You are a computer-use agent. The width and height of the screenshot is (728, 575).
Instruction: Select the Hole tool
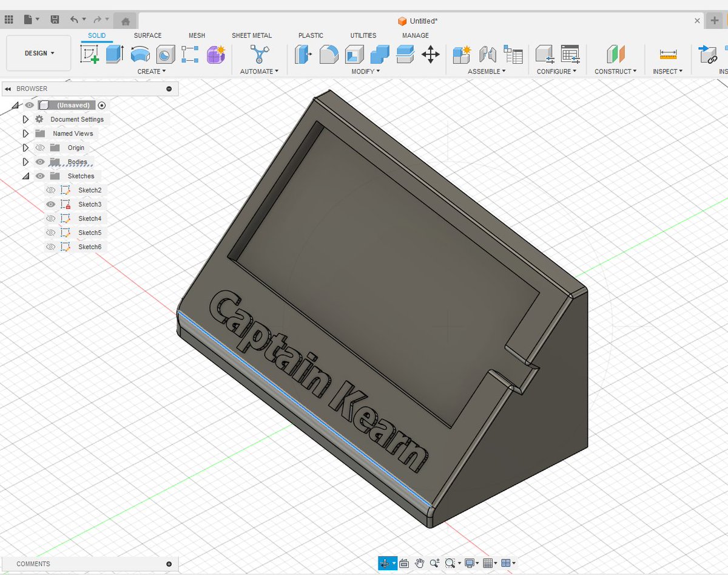click(165, 55)
